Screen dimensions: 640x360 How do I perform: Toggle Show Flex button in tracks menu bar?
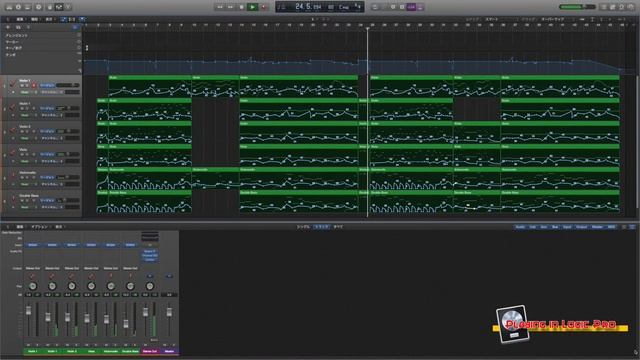coord(72,19)
